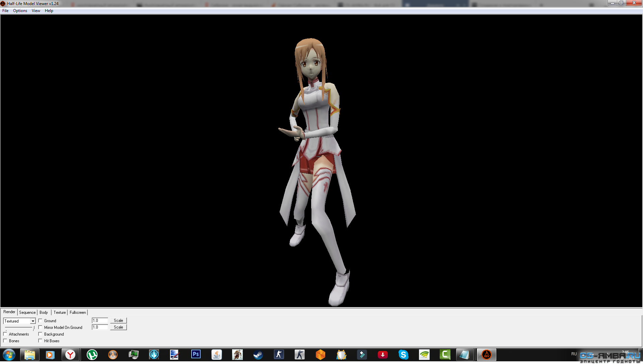Switch to the Fullscreen tab

(x=78, y=312)
